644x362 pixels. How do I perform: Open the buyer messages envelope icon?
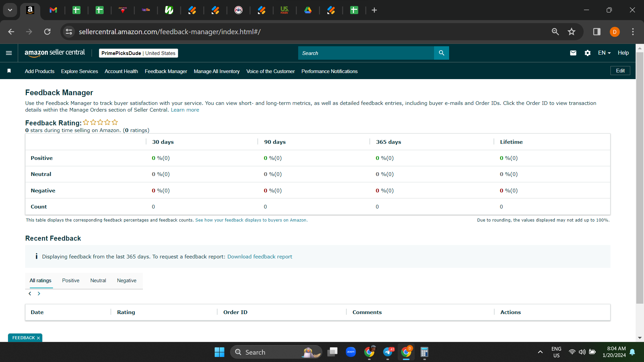573,53
